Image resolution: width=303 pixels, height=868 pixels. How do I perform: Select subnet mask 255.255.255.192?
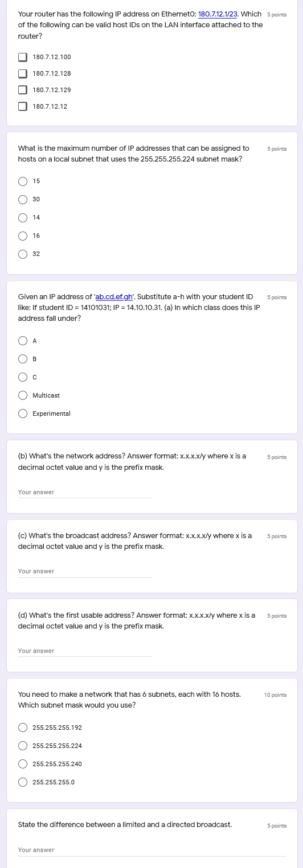click(23, 728)
